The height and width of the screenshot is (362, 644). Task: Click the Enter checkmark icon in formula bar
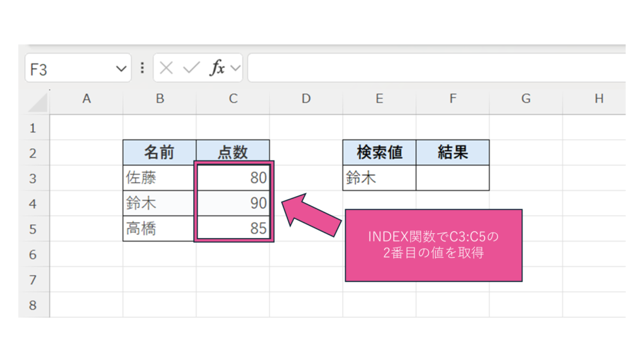[191, 69]
